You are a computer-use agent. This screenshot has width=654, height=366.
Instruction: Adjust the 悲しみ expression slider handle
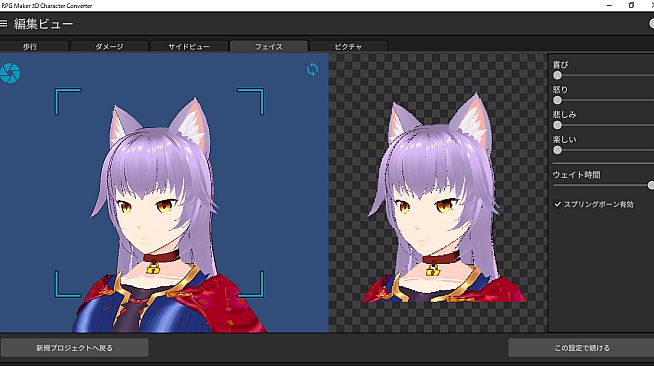(x=557, y=125)
